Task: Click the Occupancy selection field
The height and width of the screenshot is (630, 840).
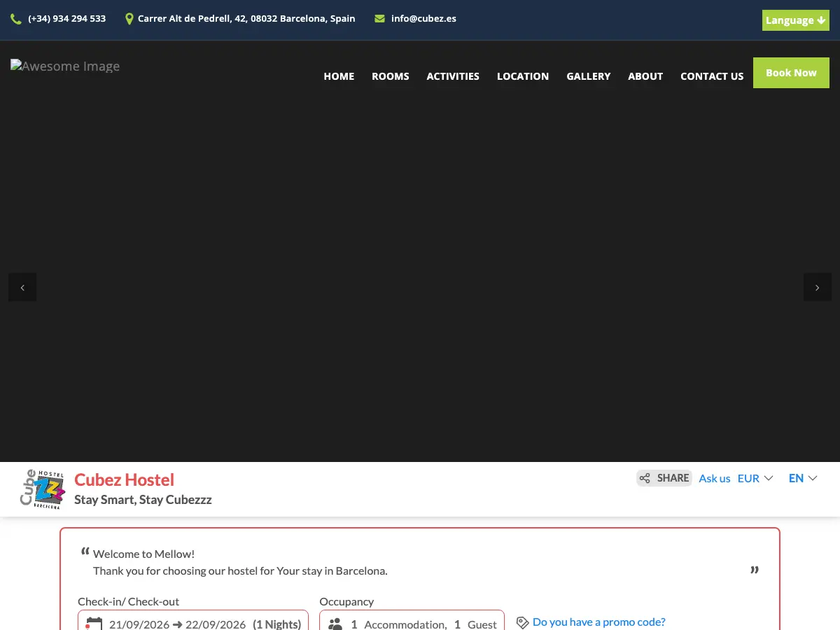Action: tap(412, 620)
